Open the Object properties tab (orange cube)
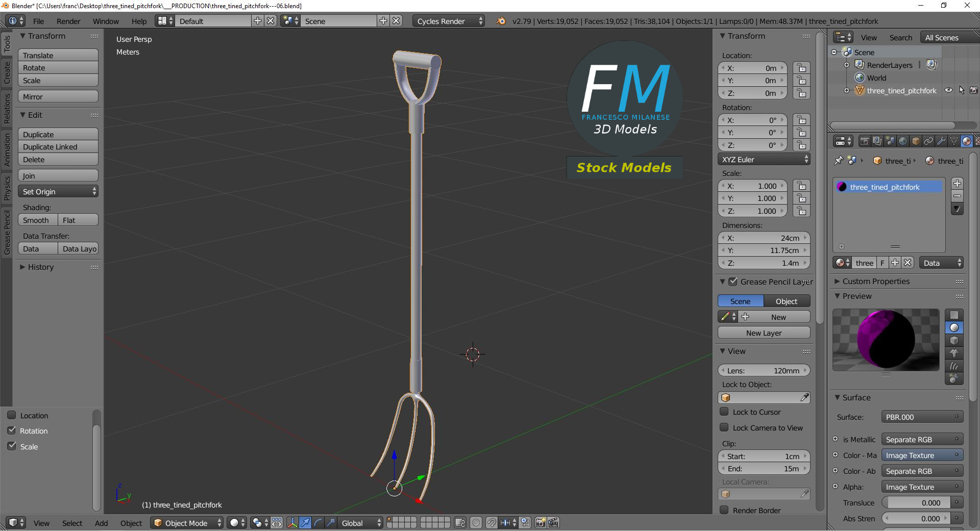Viewport: 980px width, 531px height. click(916, 141)
